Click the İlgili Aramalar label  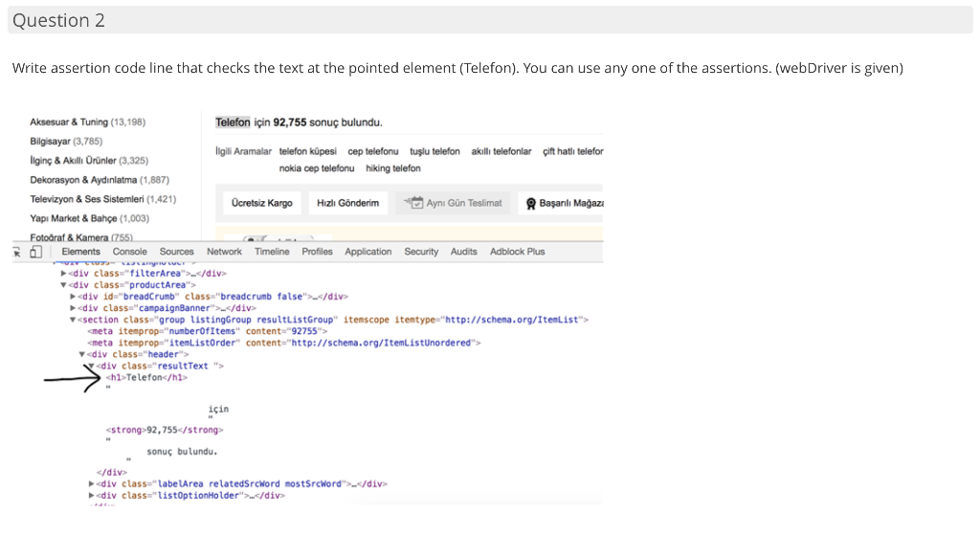click(244, 152)
